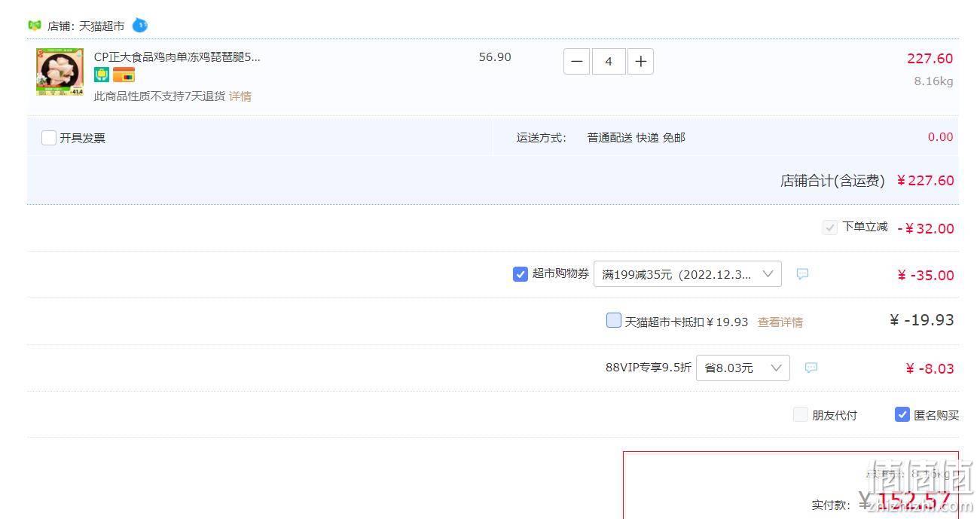Expand the 满199减35元 coupon dropdown
Image resolution: width=980 pixels, height=519 pixels.
pyautogui.click(x=688, y=274)
